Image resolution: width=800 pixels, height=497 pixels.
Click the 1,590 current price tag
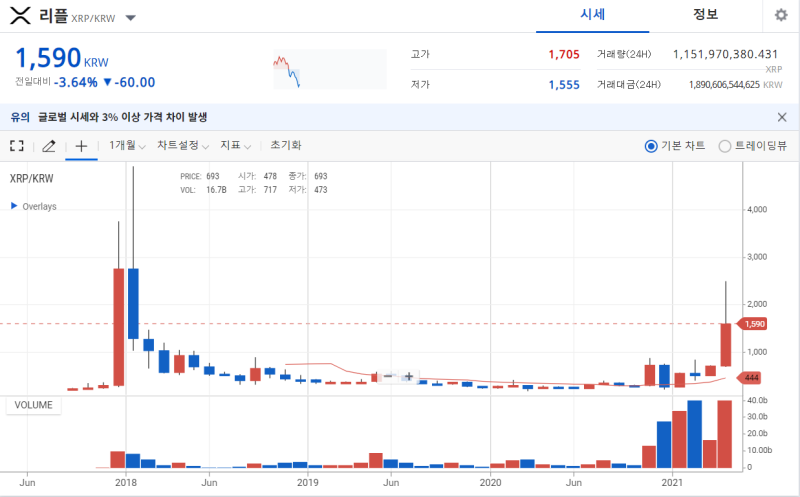point(752,324)
